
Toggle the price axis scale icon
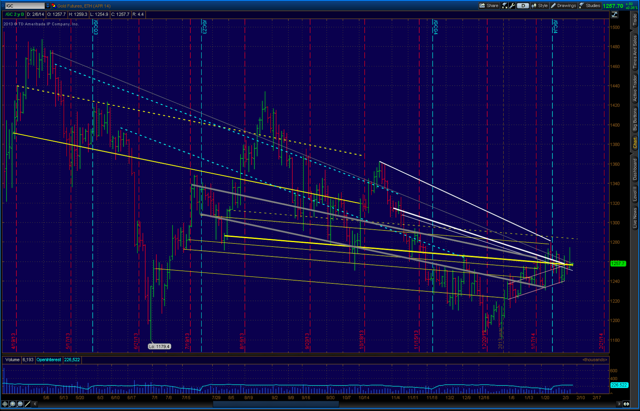coord(614,14)
